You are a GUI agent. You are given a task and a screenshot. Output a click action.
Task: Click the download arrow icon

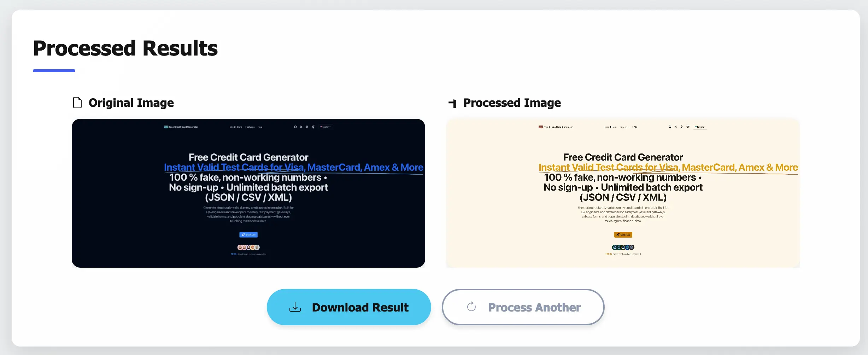tap(295, 307)
